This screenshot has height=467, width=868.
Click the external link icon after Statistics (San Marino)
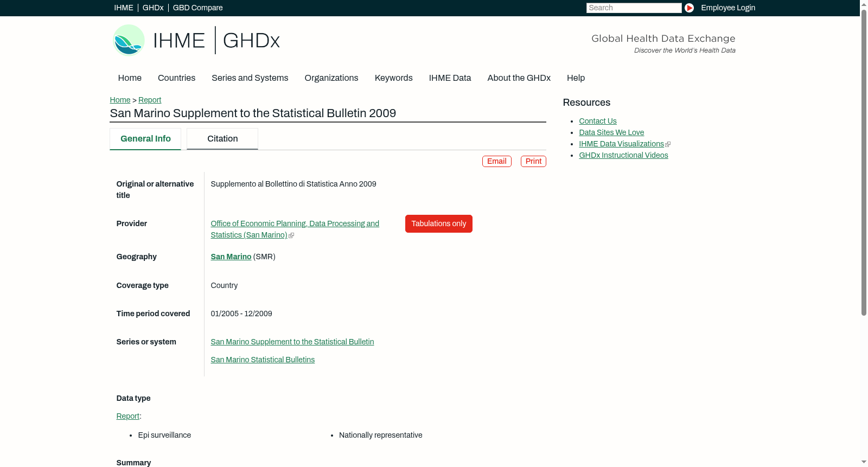(x=291, y=235)
